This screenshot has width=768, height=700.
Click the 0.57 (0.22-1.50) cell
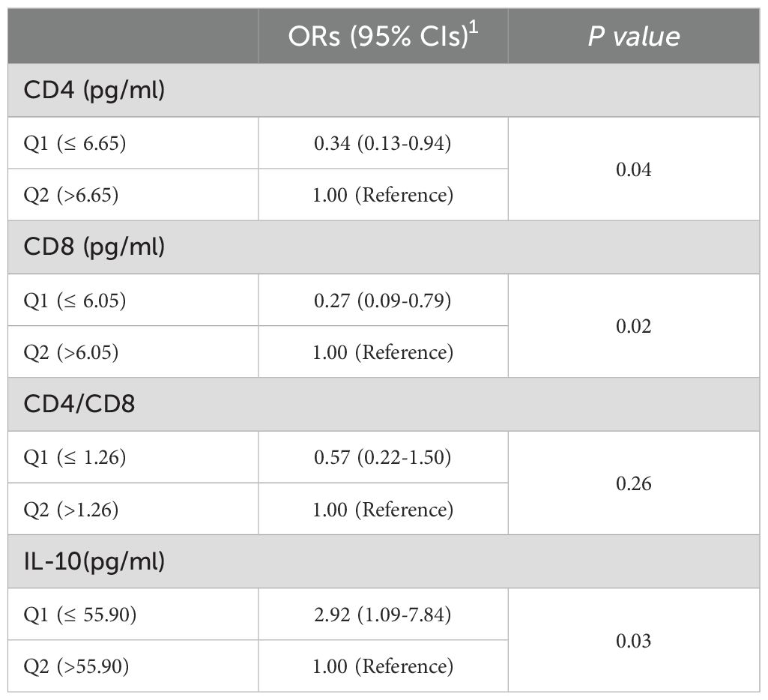point(382,456)
